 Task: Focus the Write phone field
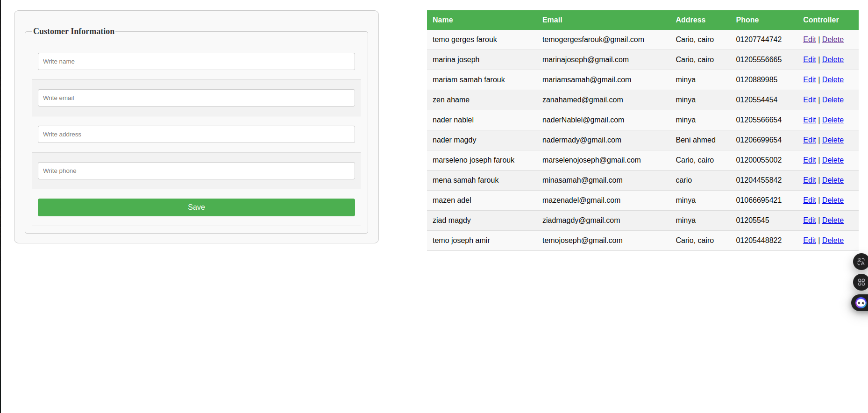click(196, 171)
